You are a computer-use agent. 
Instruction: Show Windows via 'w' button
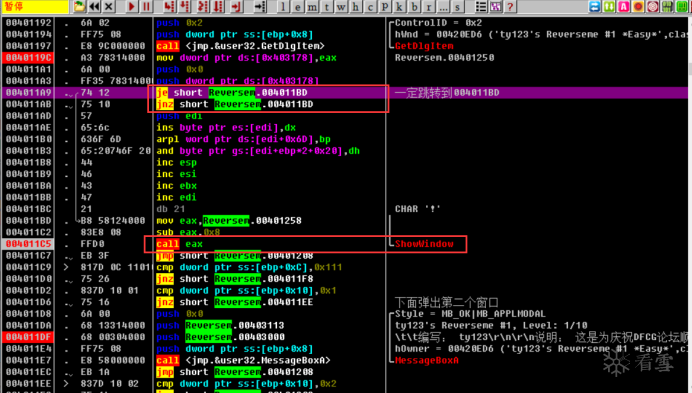tap(341, 7)
